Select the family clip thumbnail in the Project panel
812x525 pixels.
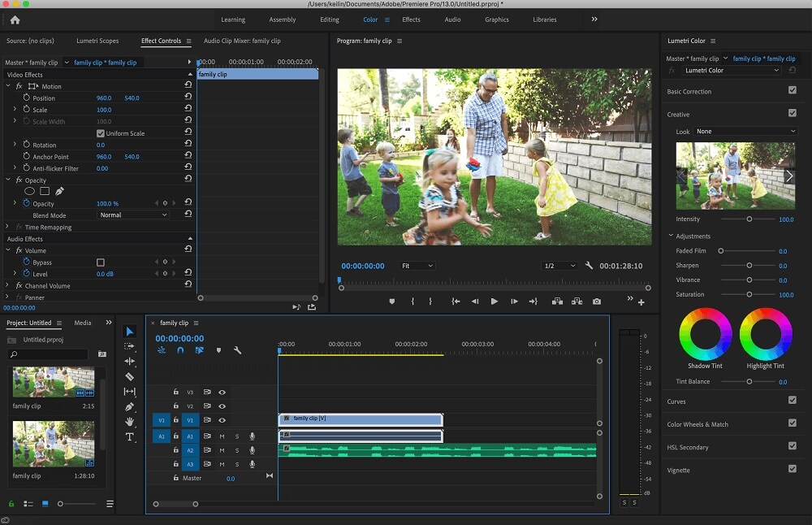(54, 382)
